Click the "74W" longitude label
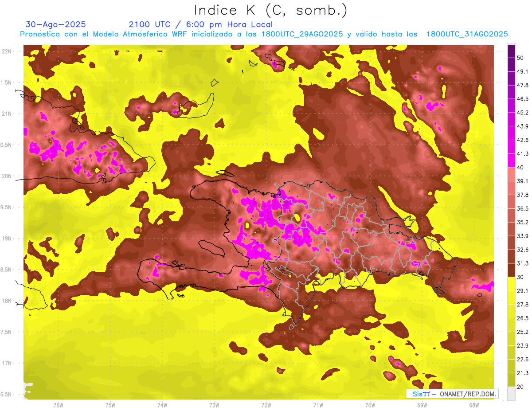The width and height of the screenshot is (532, 411). coord(162,405)
